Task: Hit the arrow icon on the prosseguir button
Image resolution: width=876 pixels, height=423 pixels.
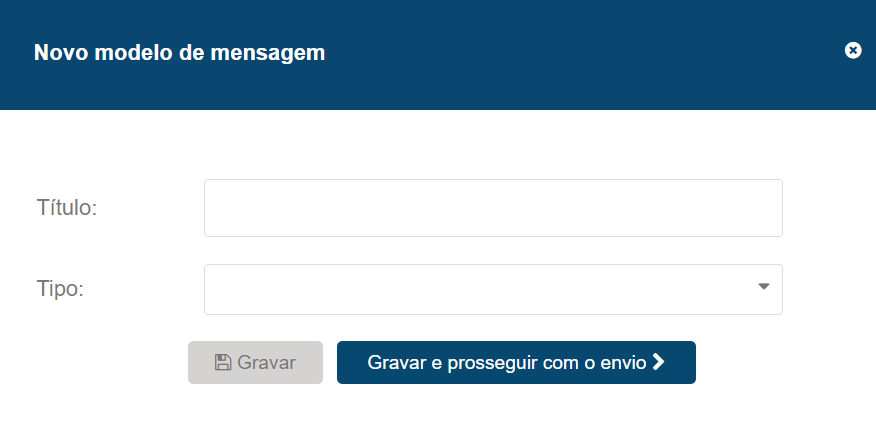Action: pyautogui.click(x=658, y=362)
